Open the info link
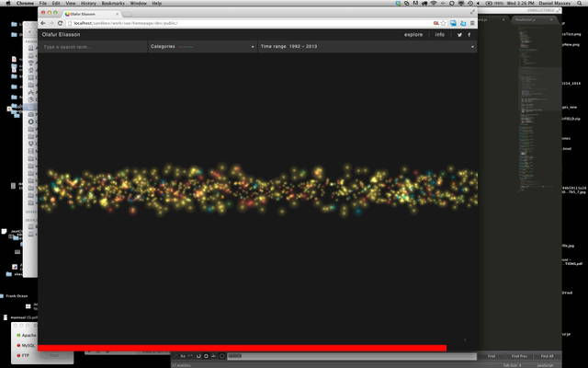Image resolution: width=588 pixels, height=368 pixels. coord(439,35)
